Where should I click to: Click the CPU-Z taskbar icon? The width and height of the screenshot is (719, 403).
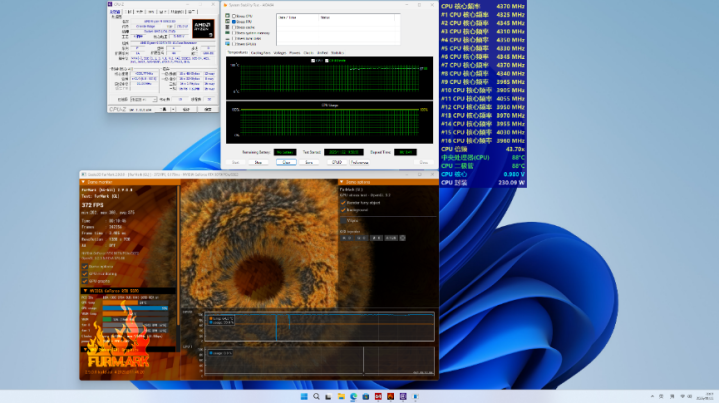pyautogui.click(x=402, y=396)
